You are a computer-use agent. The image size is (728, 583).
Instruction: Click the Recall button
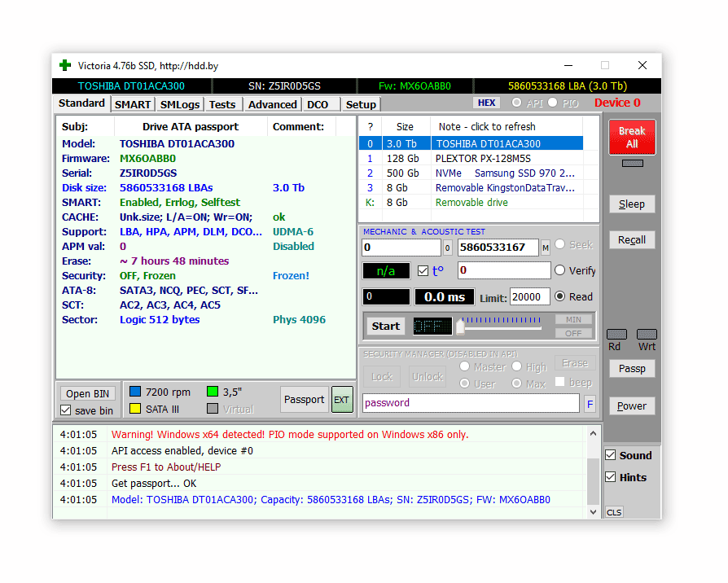(632, 240)
